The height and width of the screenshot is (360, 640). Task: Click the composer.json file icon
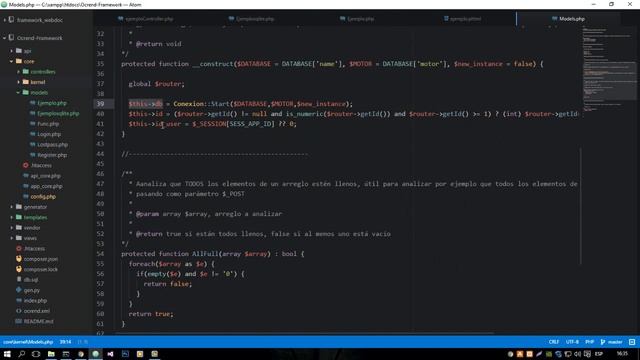click(x=19, y=259)
